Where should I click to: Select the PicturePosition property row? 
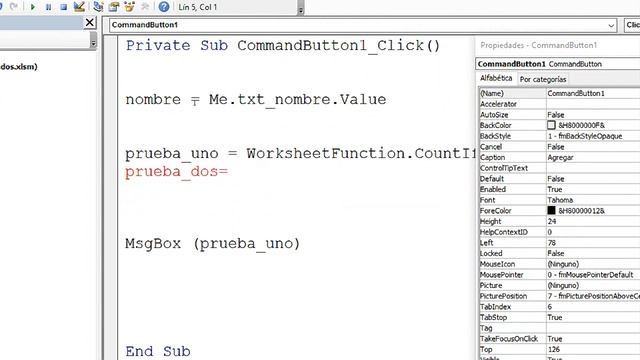(x=560, y=296)
